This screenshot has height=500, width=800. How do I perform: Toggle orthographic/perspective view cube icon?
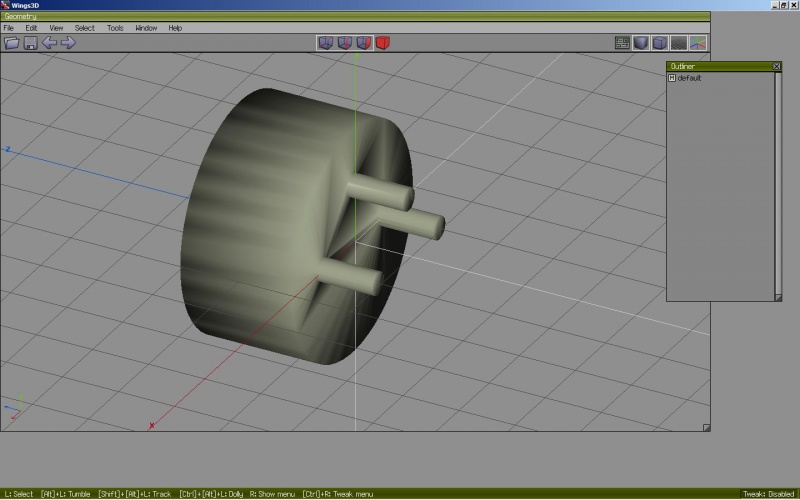click(x=660, y=43)
